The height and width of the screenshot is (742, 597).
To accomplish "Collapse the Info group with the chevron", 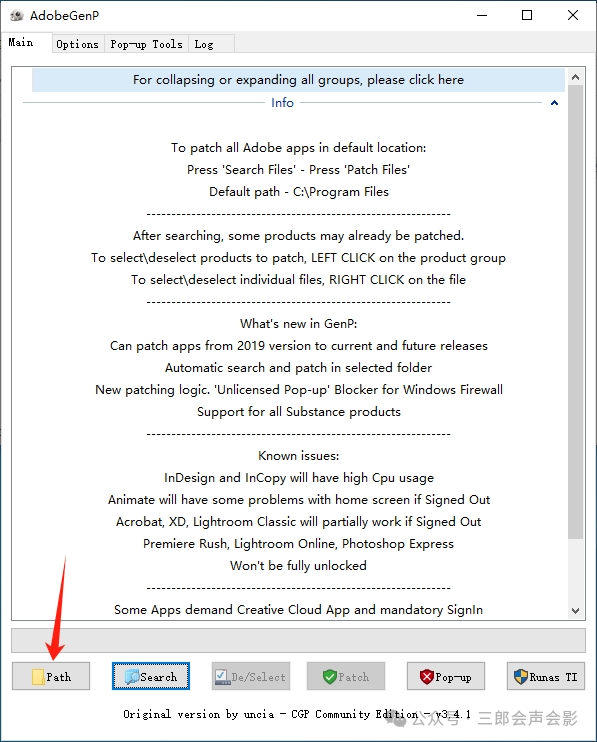I will (554, 103).
